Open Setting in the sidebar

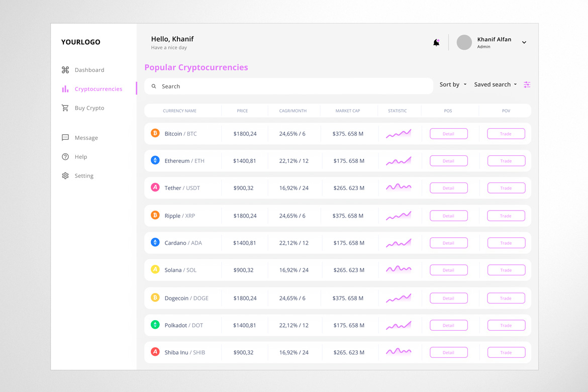click(83, 176)
